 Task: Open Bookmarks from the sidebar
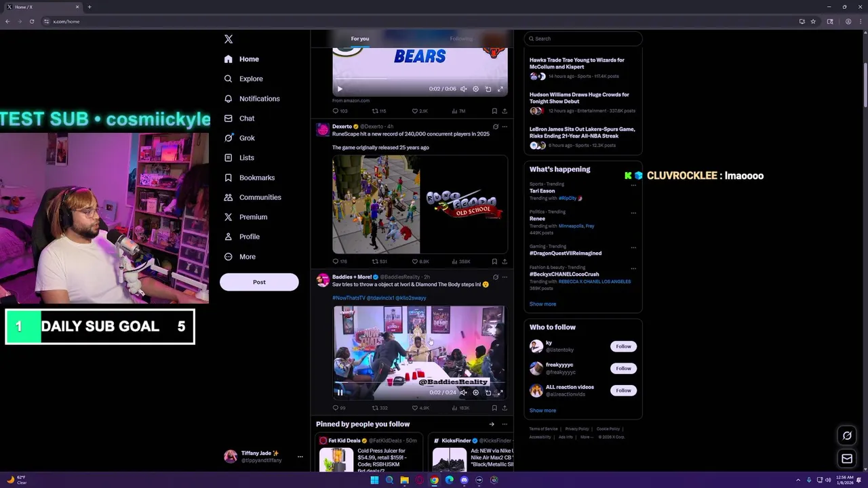tap(249, 178)
